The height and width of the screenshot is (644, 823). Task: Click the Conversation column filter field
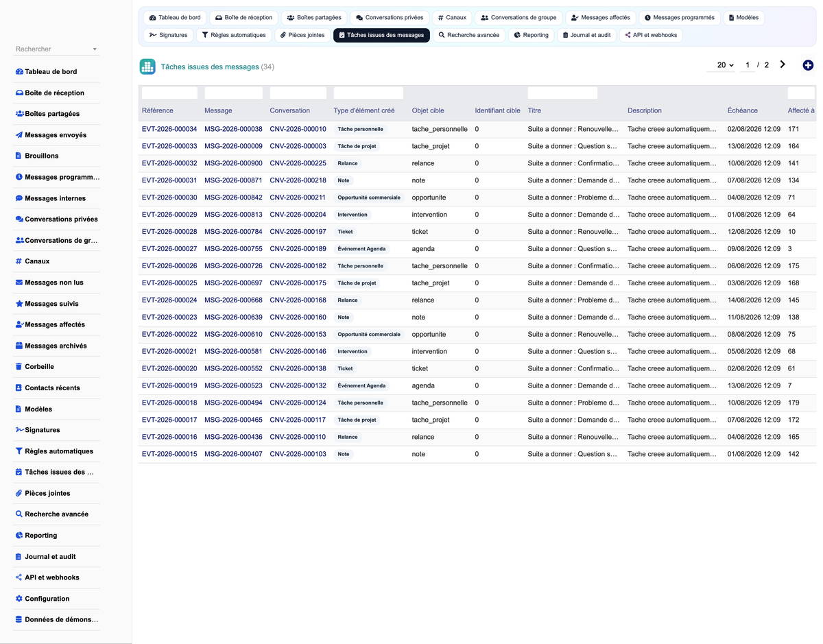point(298,93)
